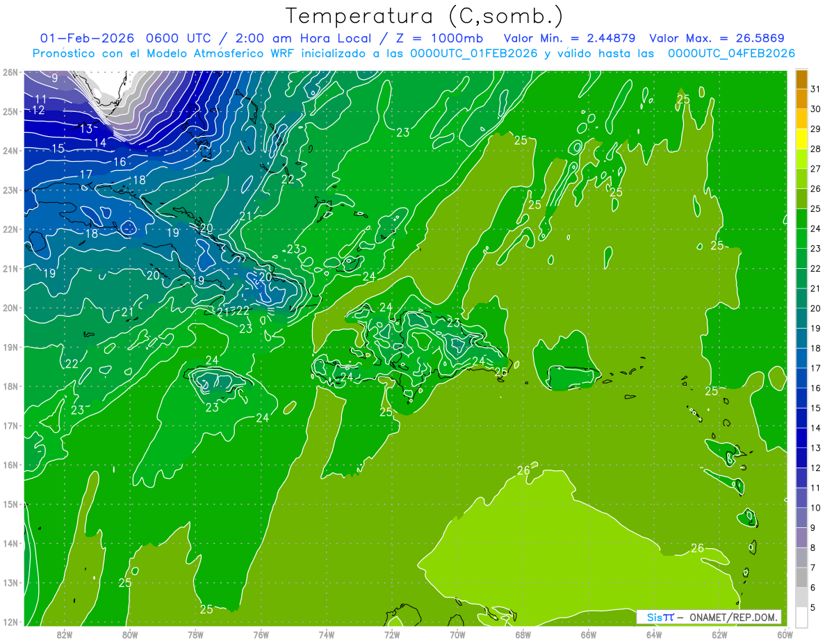Click the '19N' latitude axis label

(x=10, y=347)
